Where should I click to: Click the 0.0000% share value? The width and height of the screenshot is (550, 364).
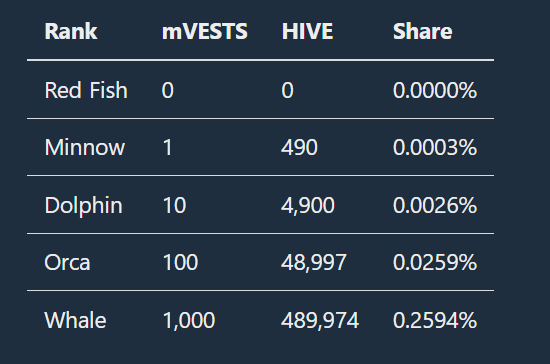(435, 90)
